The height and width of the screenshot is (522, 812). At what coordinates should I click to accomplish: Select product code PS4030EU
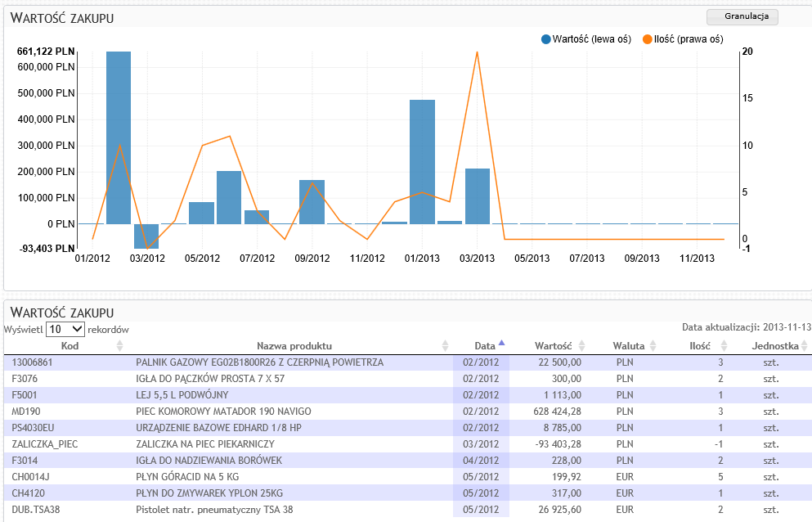pyautogui.click(x=34, y=428)
